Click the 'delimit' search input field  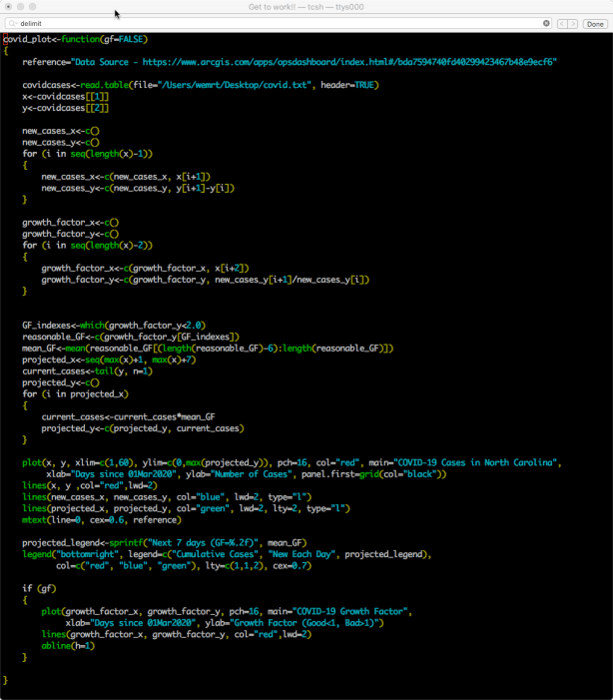point(279,23)
